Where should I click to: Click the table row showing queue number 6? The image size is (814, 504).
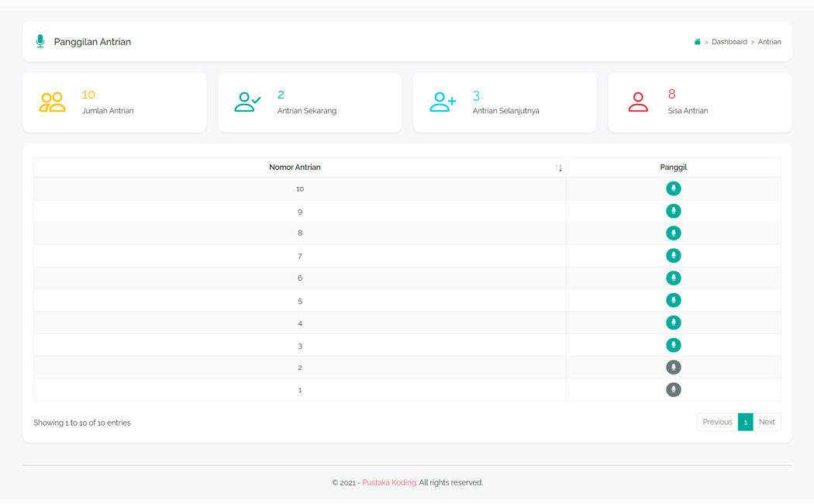(x=300, y=278)
